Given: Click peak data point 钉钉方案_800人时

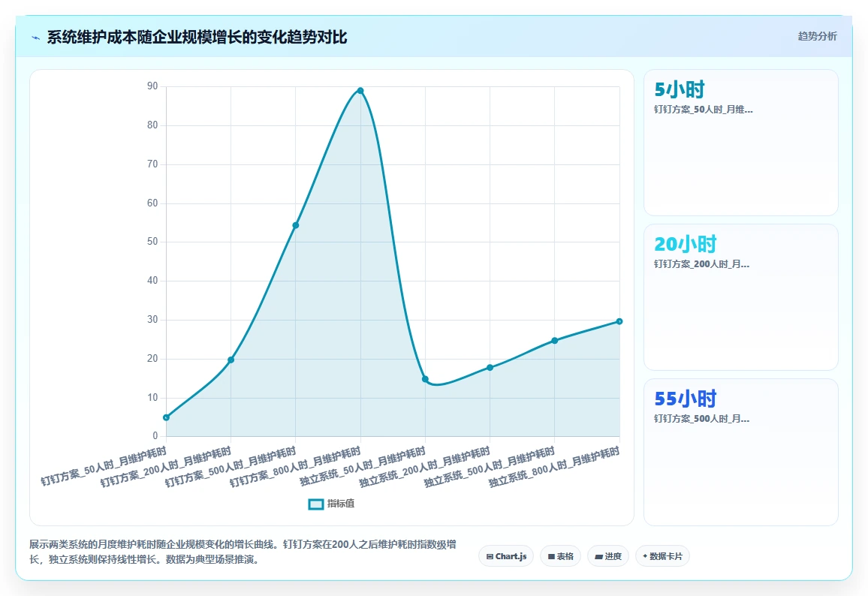Looking at the screenshot, I should [360, 91].
